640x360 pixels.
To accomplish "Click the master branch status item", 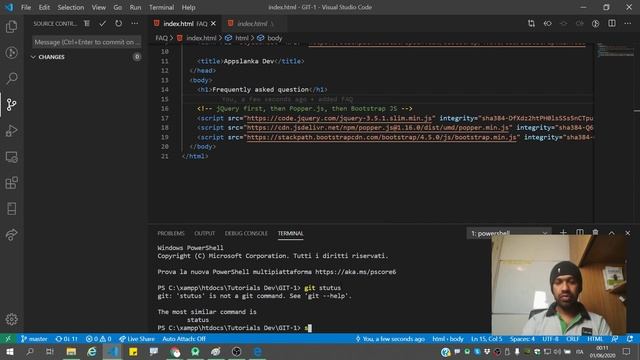I will click(34, 339).
